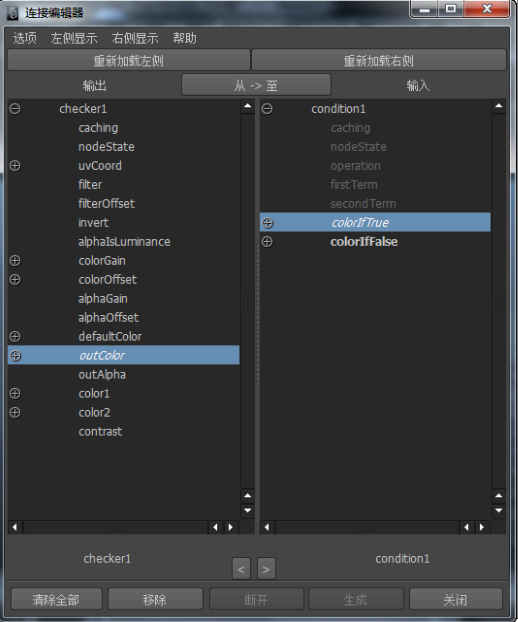The width and height of the screenshot is (518, 622).
Task: Click the 关闭 button
Action: pos(455,599)
